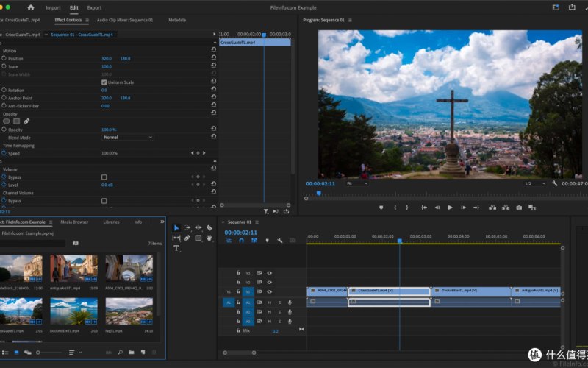Click the Home icon
Image resolution: width=588 pixels, height=368 pixels.
31,7
